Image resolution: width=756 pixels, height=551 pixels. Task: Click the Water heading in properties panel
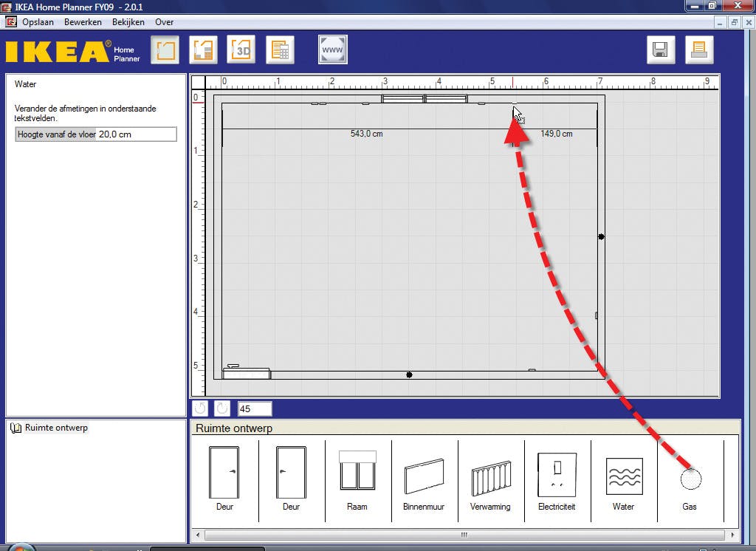[25, 84]
